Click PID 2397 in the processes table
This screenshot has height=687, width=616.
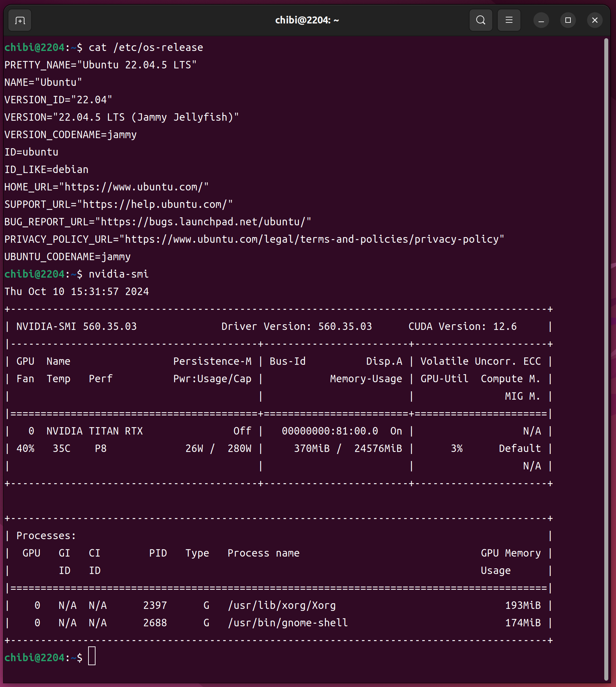(x=155, y=606)
